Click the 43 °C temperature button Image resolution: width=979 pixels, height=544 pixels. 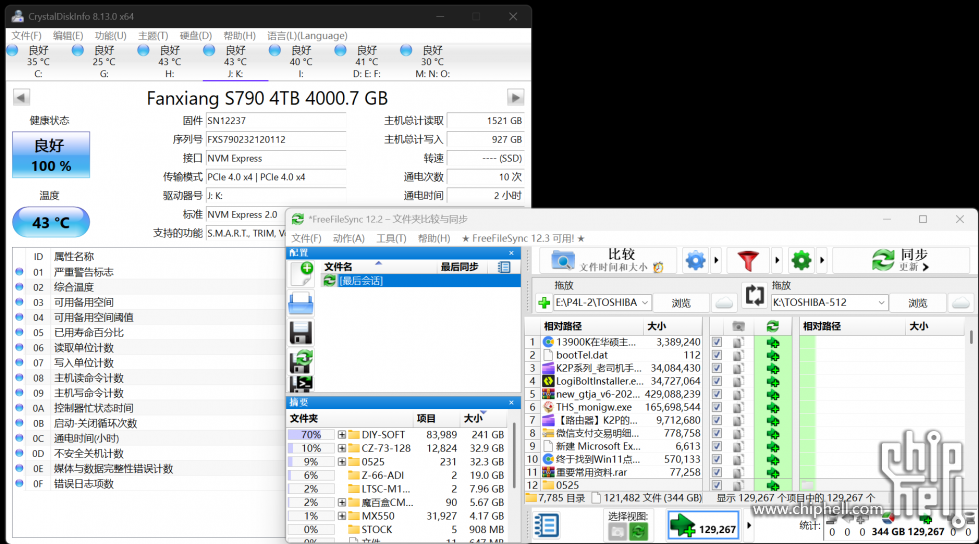[51, 222]
